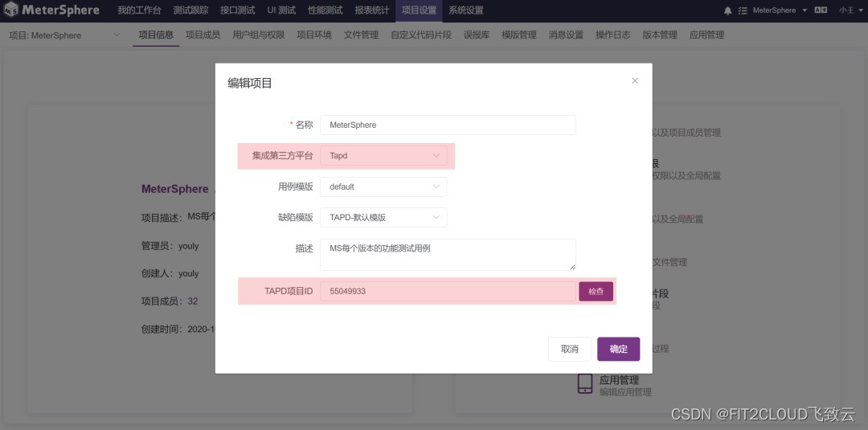Open UI 测试 menu
868x430 pixels.
[281, 10]
